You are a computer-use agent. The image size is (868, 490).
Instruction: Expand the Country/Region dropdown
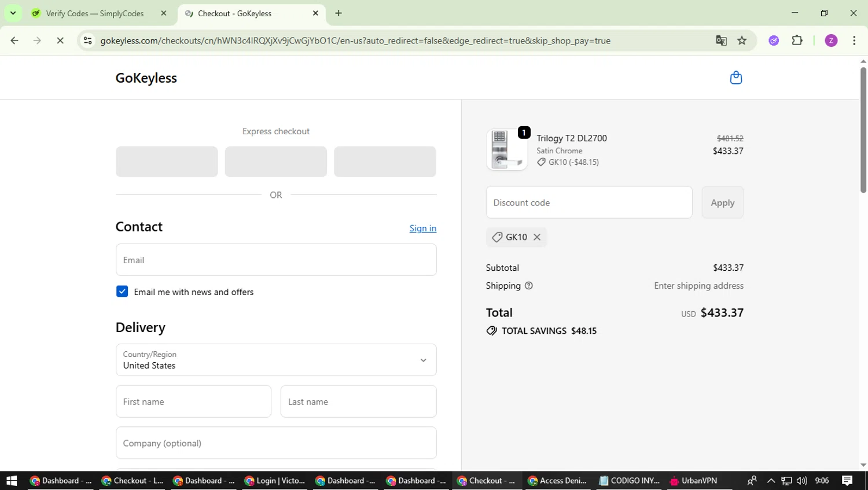point(276,360)
